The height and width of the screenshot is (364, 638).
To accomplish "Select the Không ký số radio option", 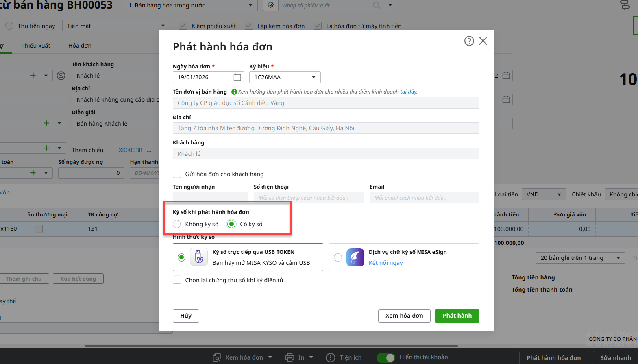I will click(177, 224).
